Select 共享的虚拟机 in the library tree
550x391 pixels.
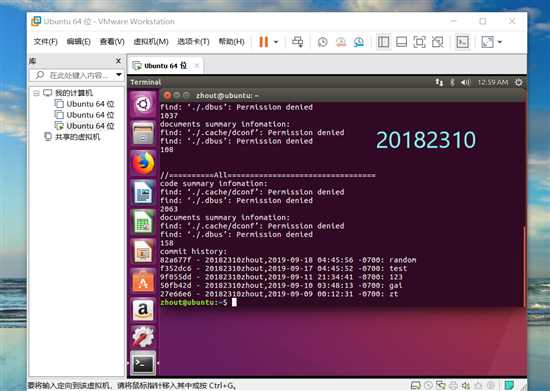point(78,137)
